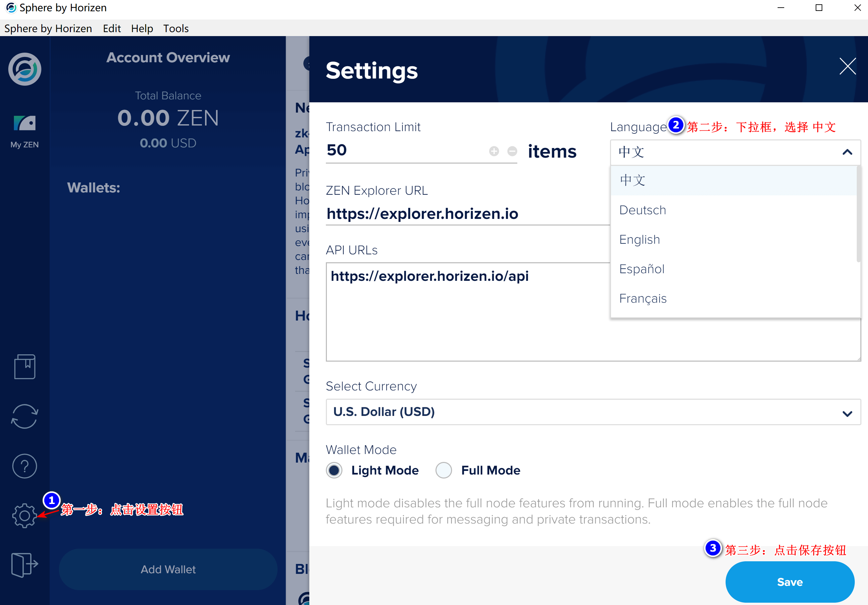Open the Tools menu
Image resolution: width=868 pixels, height=605 pixels.
coord(176,28)
